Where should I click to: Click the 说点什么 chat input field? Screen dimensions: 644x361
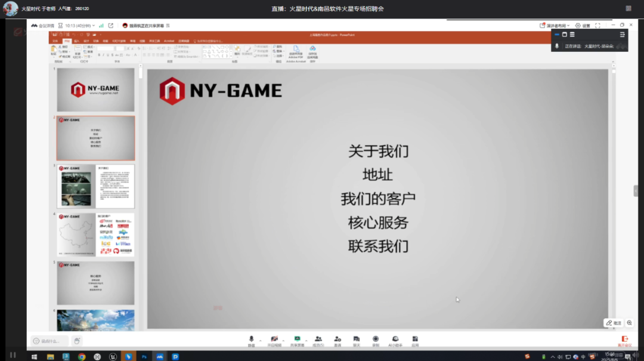pos(49,341)
